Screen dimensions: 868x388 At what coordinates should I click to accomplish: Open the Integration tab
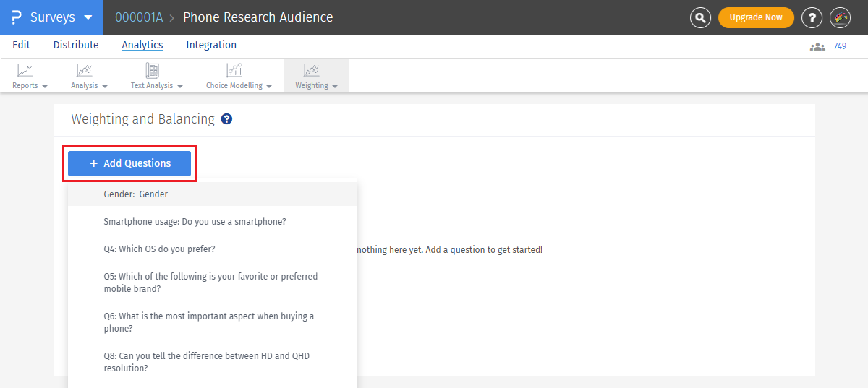(211, 45)
